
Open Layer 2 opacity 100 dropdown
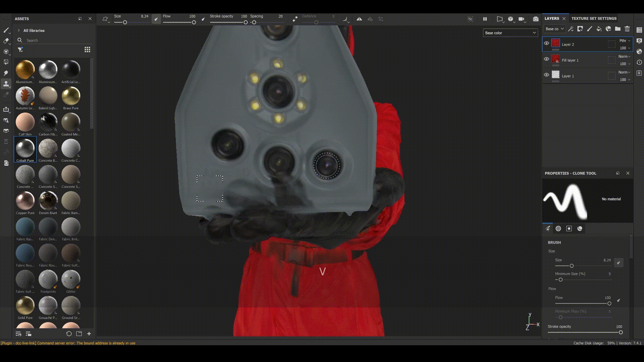[625, 48]
